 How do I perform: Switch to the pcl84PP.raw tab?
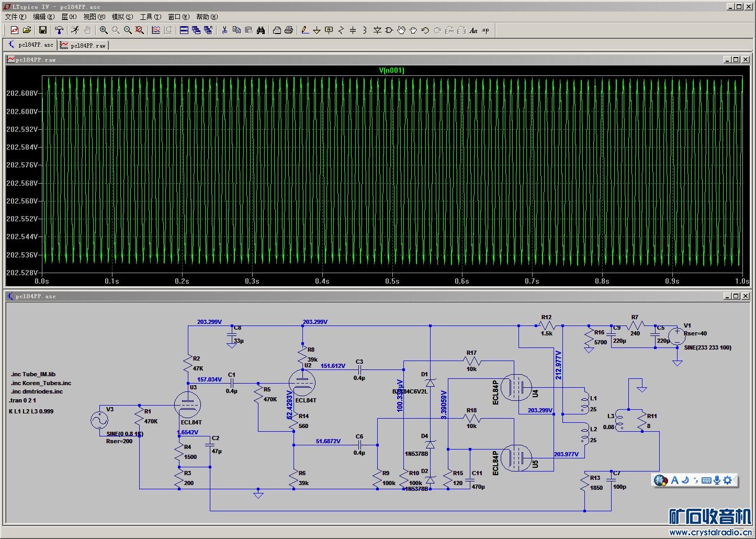pos(83,46)
